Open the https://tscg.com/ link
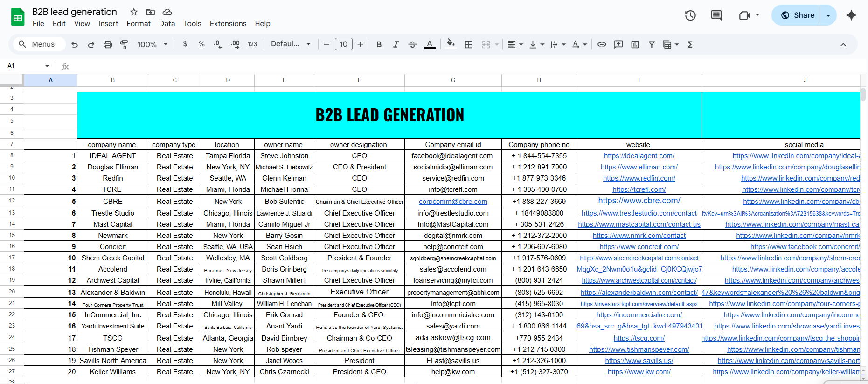 click(639, 338)
